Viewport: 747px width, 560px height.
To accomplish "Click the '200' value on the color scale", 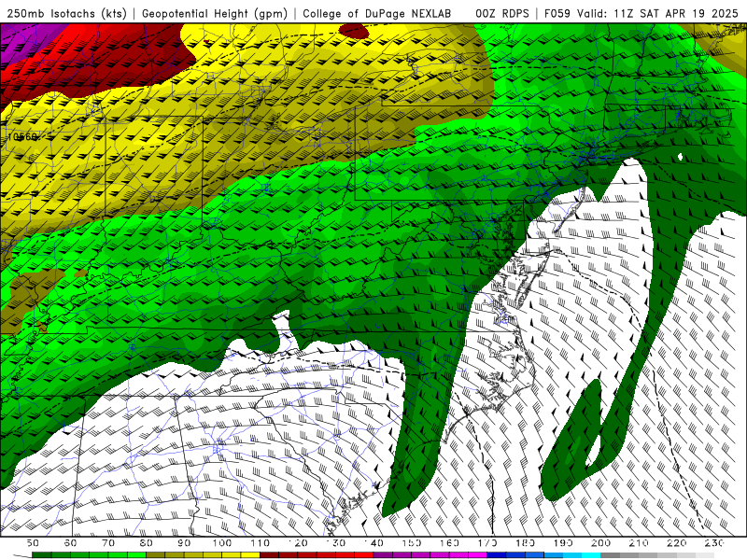I will tap(600, 543).
